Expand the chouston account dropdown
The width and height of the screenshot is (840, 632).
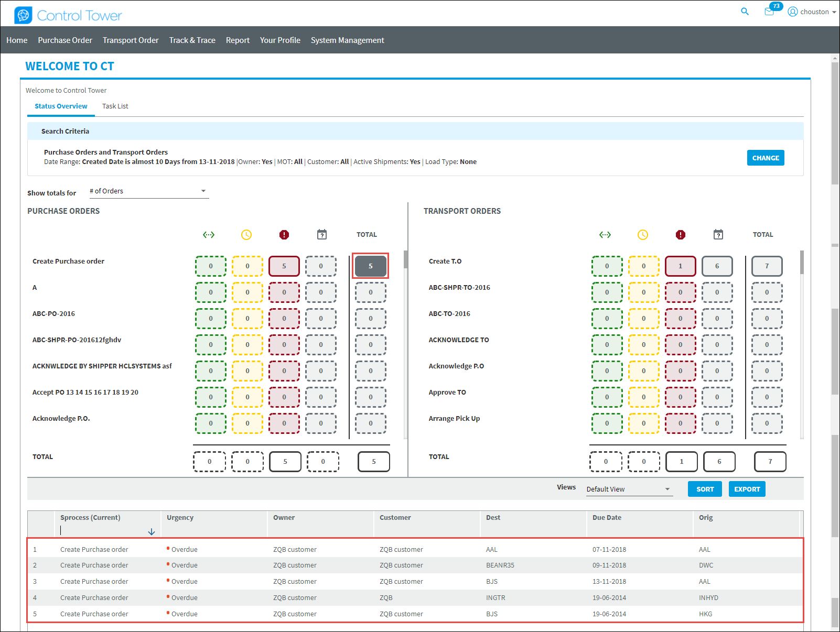tap(834, 12)
